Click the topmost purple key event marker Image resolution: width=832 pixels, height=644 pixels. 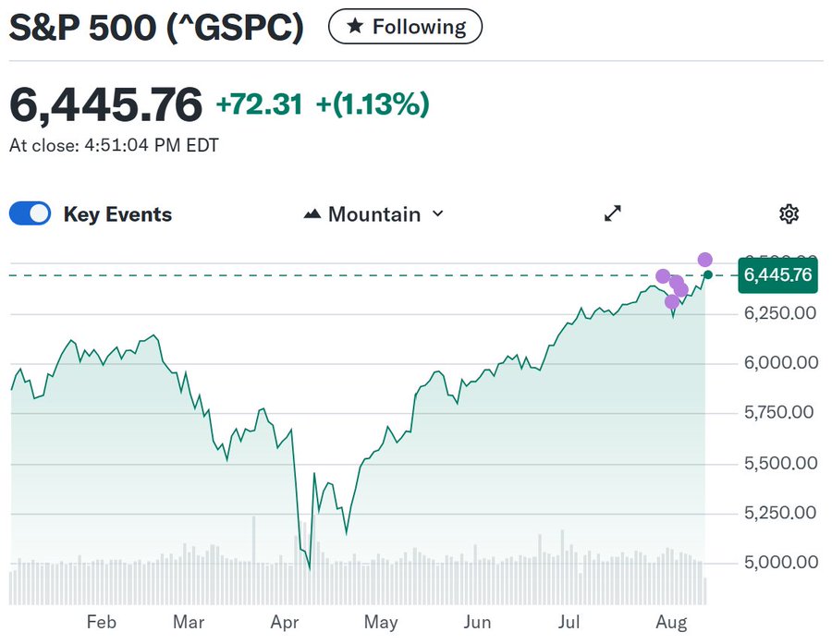click(705, 260)
